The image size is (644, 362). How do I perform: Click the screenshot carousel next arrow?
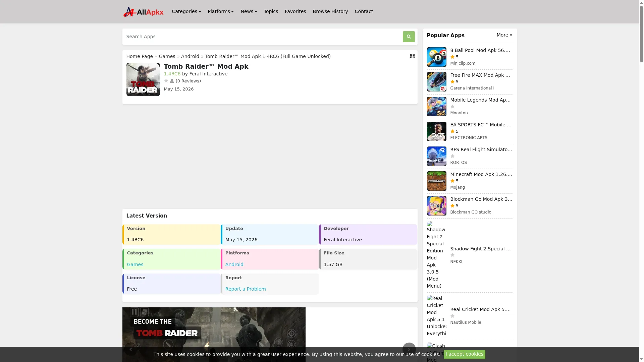(409, 349)
